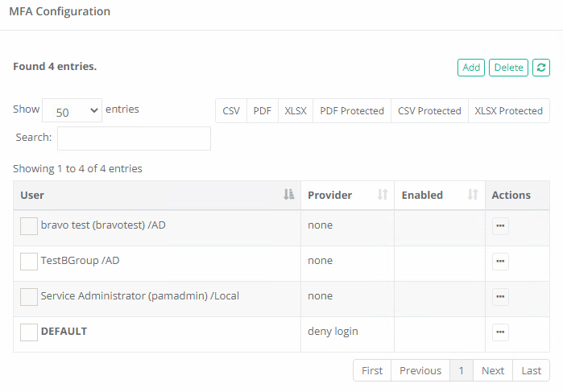Click 'Service Administrator (pamadmin) /Local' text
563x392 pixels.
139,295
